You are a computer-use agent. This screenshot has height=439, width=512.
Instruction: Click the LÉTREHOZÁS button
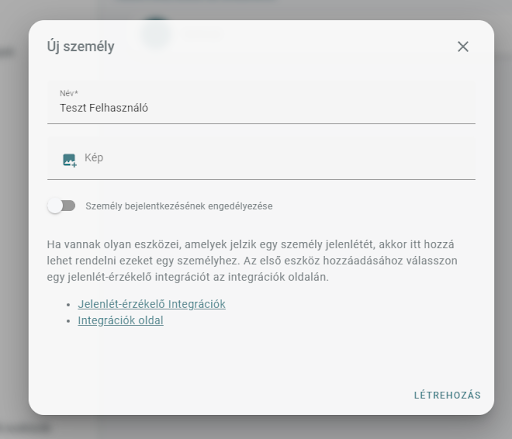447,395
